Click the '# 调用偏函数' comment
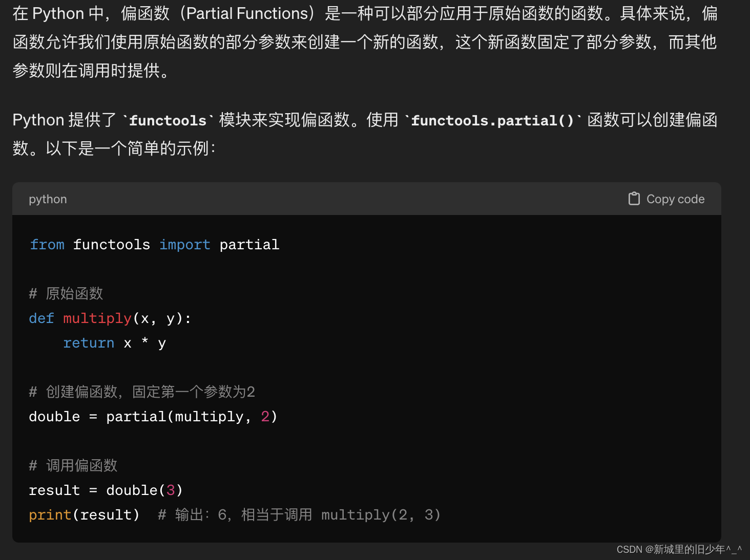The height and width of the screenshot is (560, 750). click(73, 465)
